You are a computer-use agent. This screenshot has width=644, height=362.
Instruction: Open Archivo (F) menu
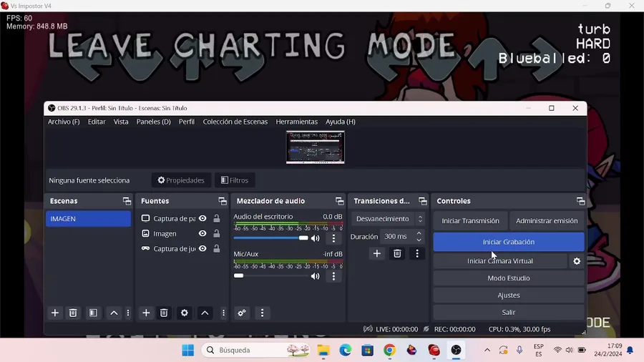[64, 122]
